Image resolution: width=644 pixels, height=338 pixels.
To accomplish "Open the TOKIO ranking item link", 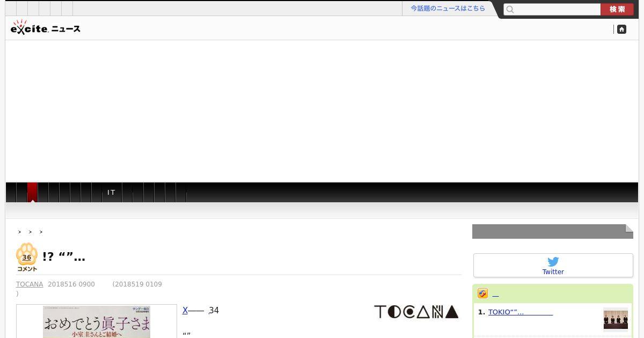I will [520, 312].
